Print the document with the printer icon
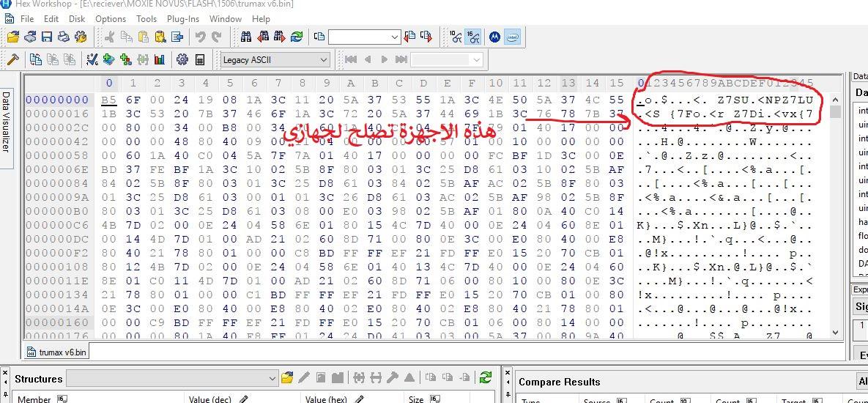Image resolution: width=868 pixels, height=403 pixels. pyautogui.click(x=64, y=37)
